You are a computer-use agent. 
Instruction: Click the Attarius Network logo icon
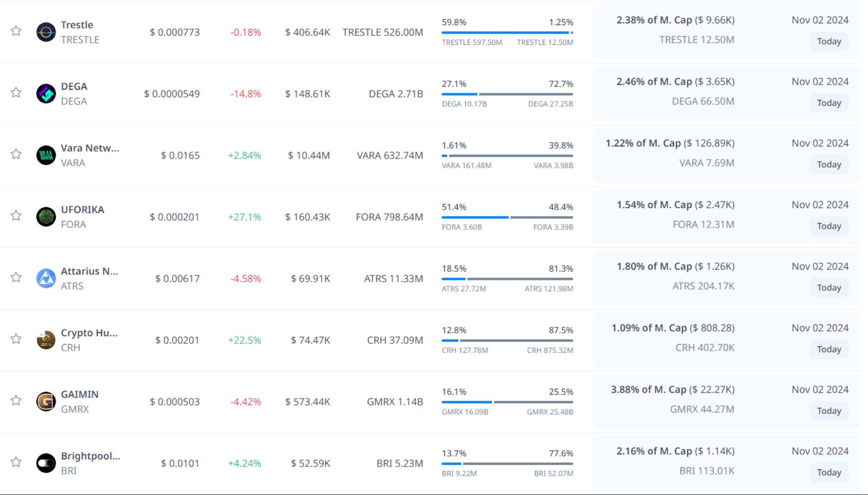coord(46,278)
